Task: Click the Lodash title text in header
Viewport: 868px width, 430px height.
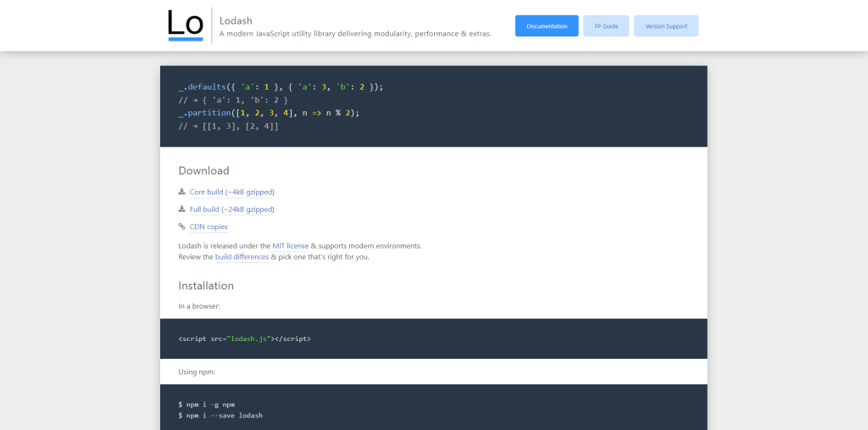Action: click(236, 20)
